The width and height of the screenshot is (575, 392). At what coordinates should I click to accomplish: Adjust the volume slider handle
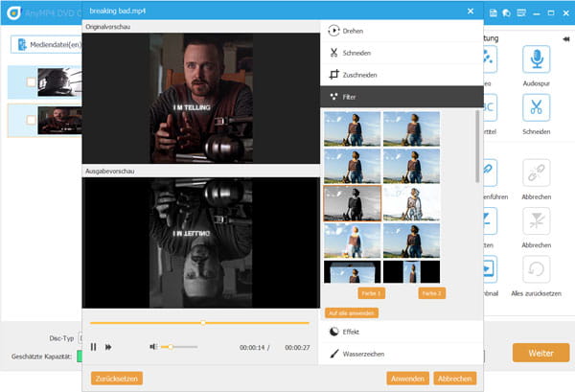pyautogui.click(x=171, y=347)
